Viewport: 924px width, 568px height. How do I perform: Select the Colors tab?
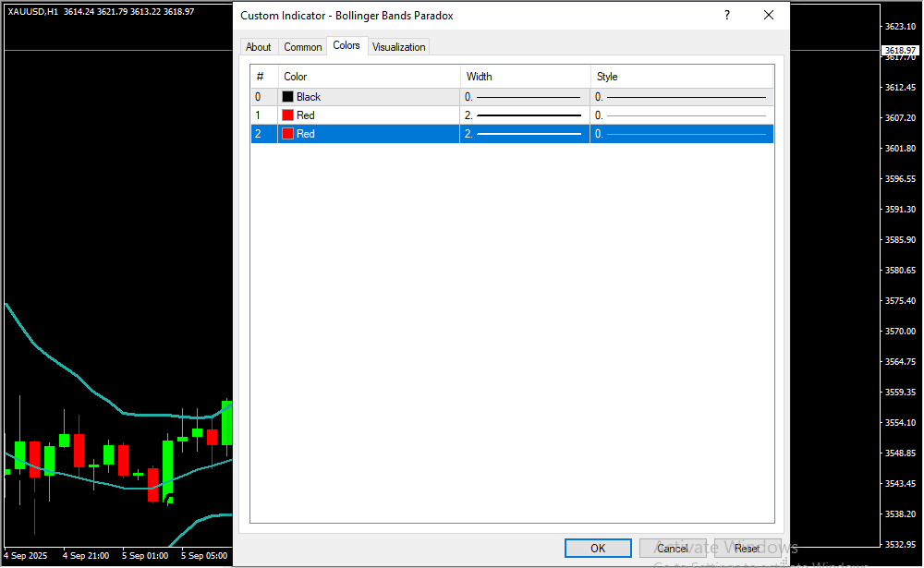pyautogui.click(x=346, y=46)
